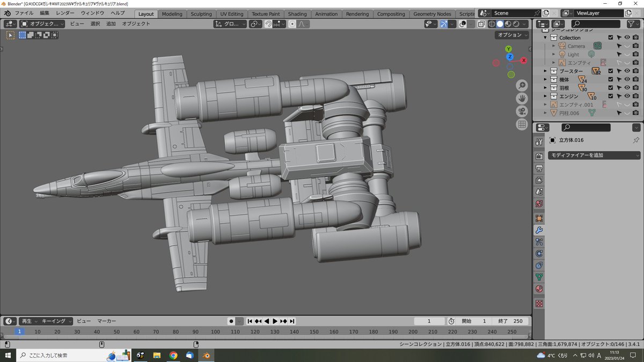Disable rendering for Camera object
The height and width of the screenshot is (362, 644).
coord(635,46)
